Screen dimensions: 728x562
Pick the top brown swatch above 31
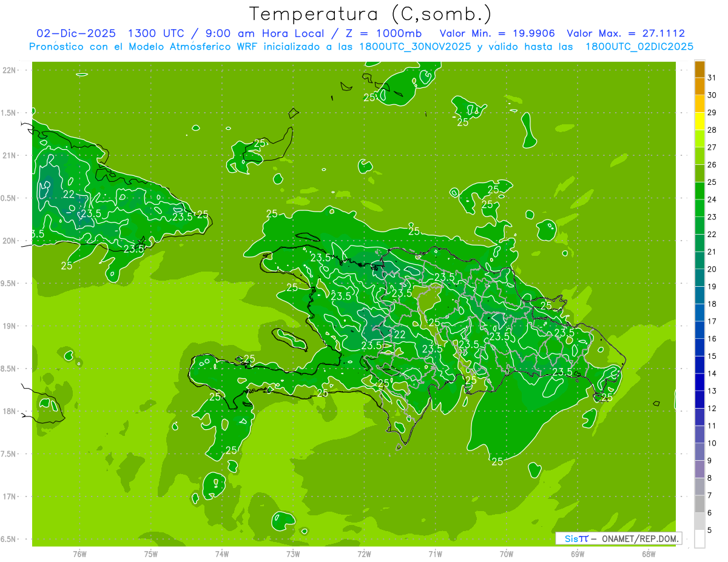pyautogui.click(x=699, y=69)
